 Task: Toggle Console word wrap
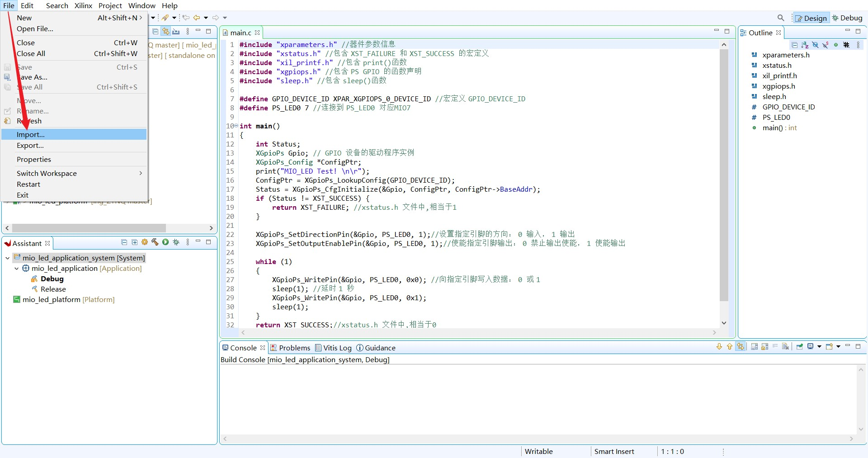[775, 347]
